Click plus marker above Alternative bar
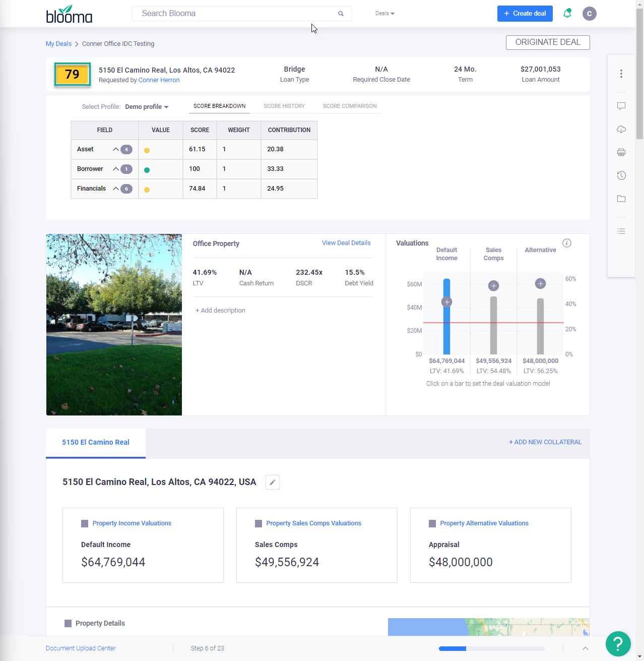Viewport: 644px width, 661px height. coord(540,283)
